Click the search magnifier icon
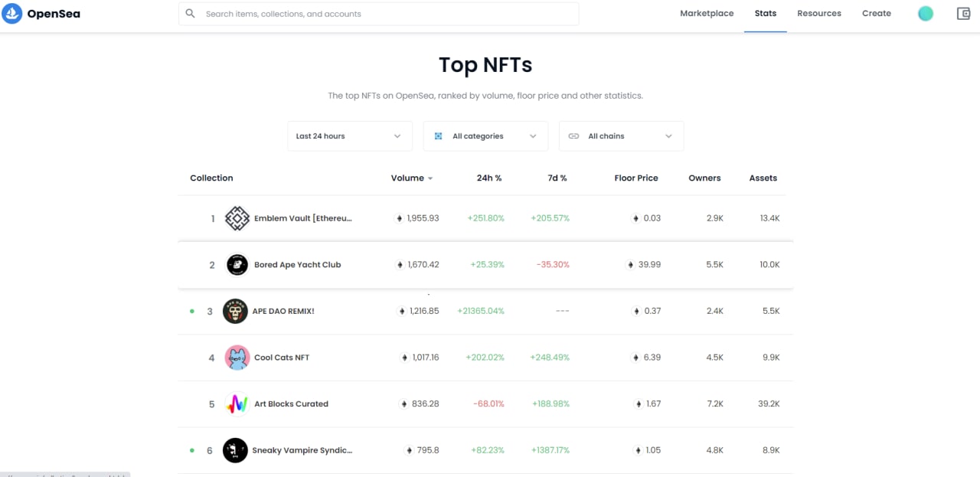This screenshot has height=477, width=980. (x=190, y=14)
